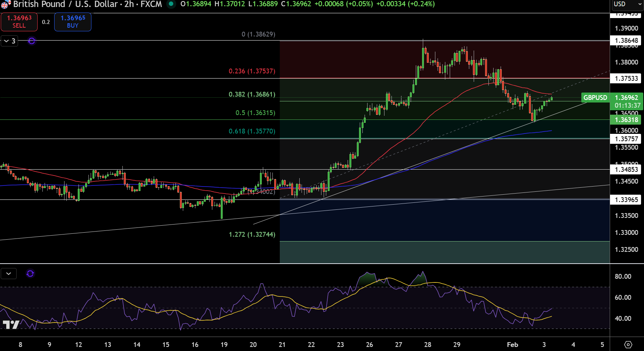The image size is (644, 351).
Task: Click the red SELL 1.36963 button
Action: [x=19, y=22]
